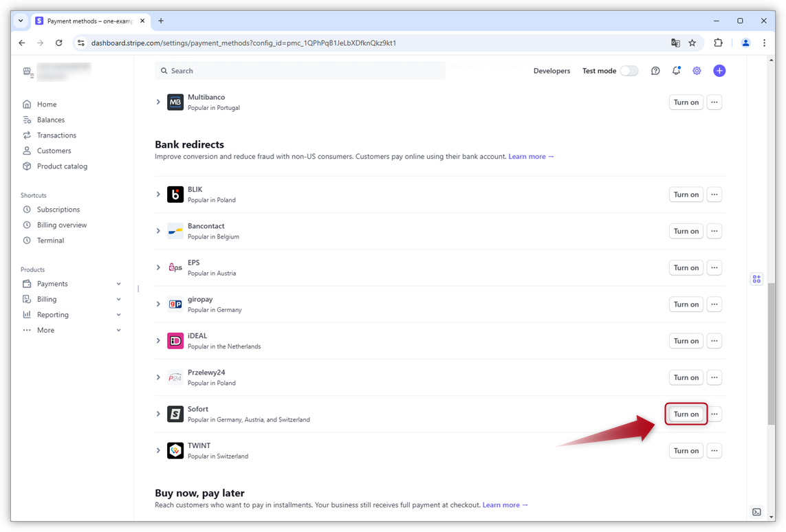This screenshot has width=786, height=532.
Task: Click the TWINT payment method logo
Action: point(175,451)
